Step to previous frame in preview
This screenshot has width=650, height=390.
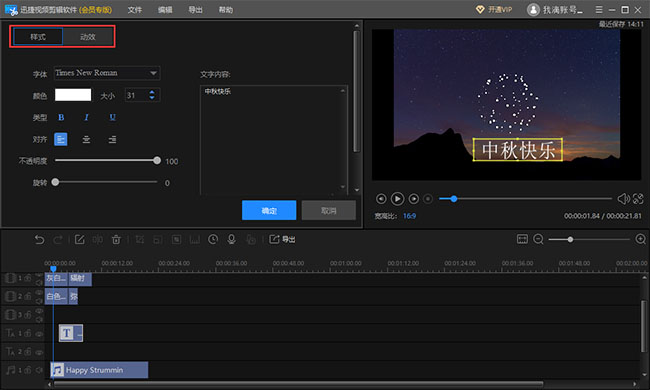click(x=381, y=199)
